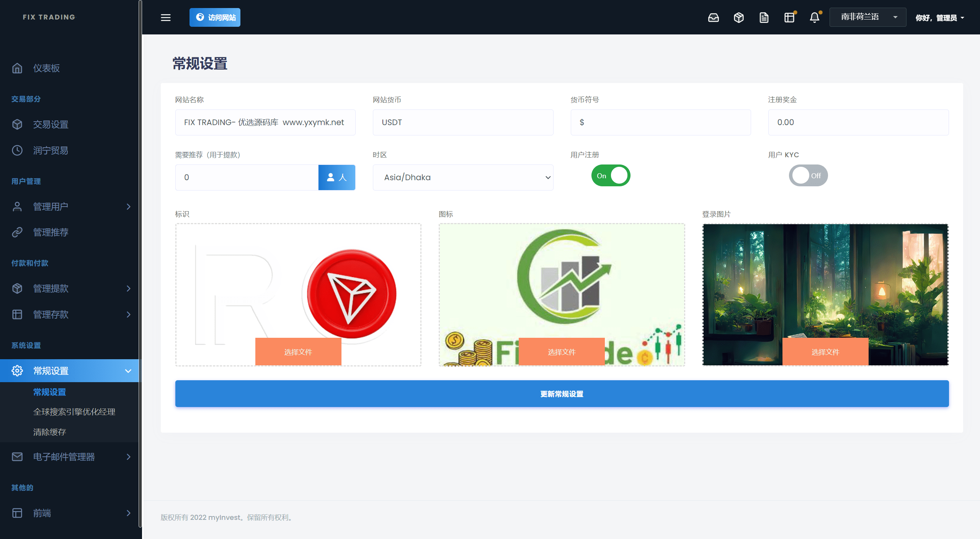
Task: Expand the 管理用户 submenu arrow
Action: click(x=129, y=207)
